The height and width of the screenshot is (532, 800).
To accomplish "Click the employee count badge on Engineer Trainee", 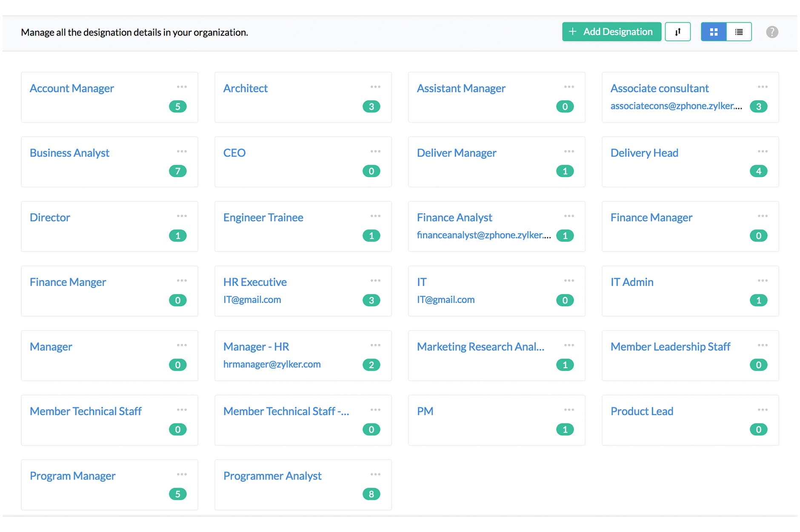I will 371,235.
